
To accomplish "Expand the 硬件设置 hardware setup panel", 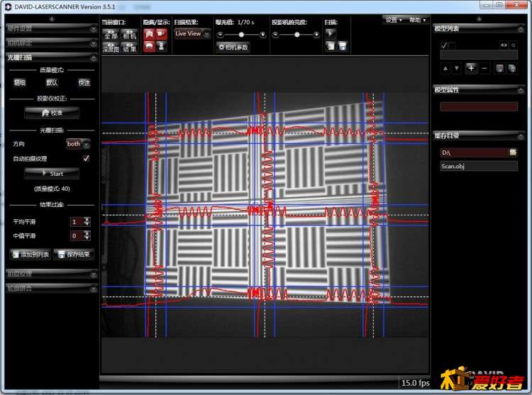I will click(52, 28).
